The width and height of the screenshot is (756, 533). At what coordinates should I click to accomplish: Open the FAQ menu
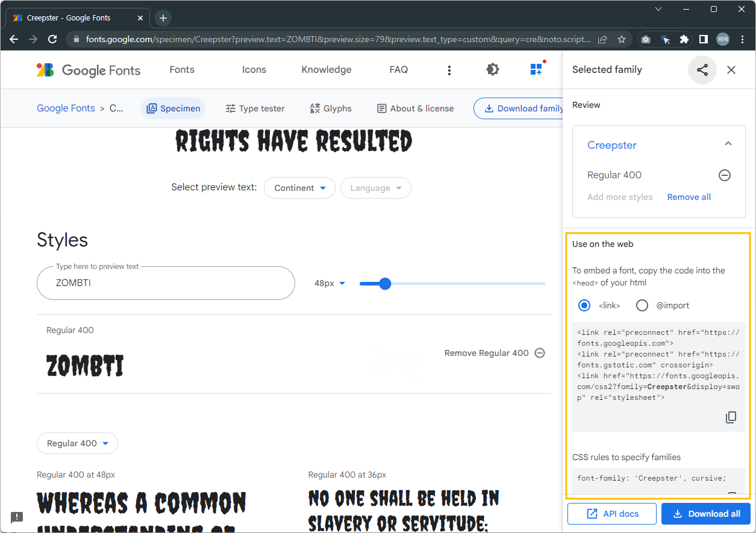[x=399, y=70]
